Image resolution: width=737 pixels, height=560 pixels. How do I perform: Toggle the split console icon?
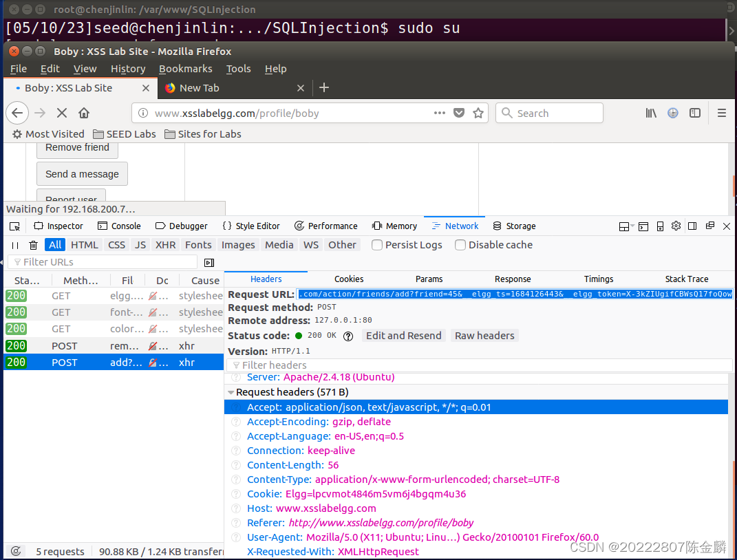[643, 226]
